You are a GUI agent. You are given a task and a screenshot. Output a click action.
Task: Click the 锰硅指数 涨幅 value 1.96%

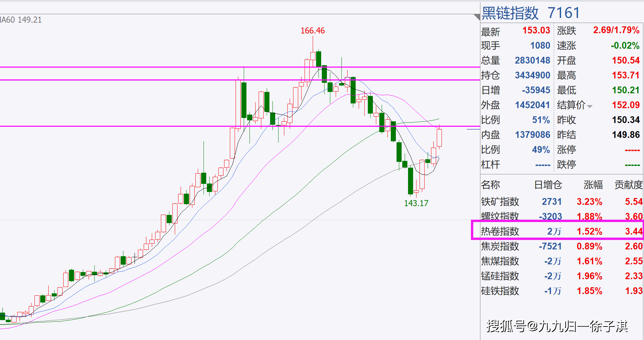pyautogui.click(x=590, y=276)
